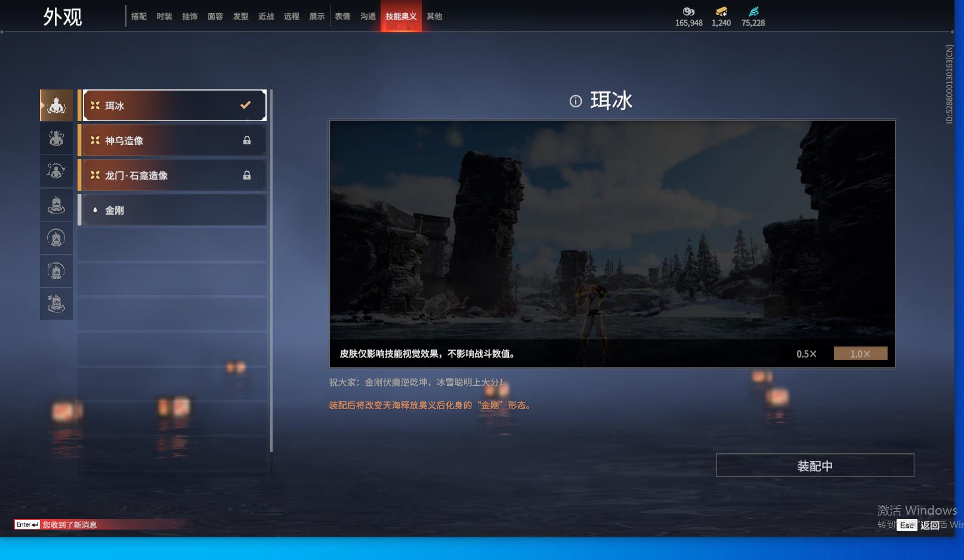Click the equipped checkmark on the 珥冰 row
The height and width of the screenshot is (560, 964).
click(245, 105)
